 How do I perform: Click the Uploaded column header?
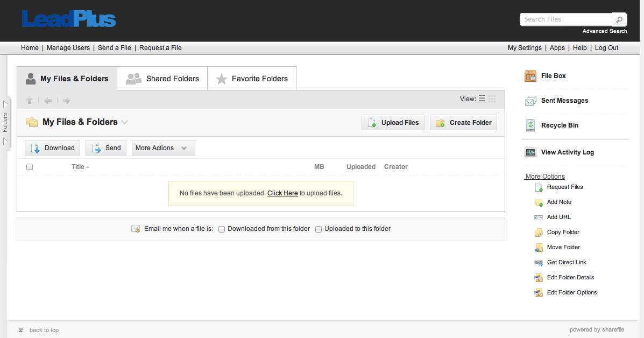360,167
